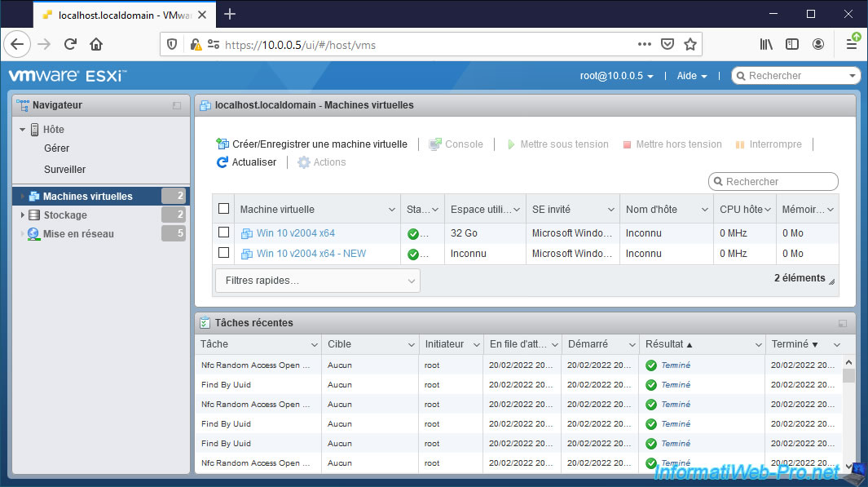
Task: Click the Stockage count badge 2
Action: (174, 215)
